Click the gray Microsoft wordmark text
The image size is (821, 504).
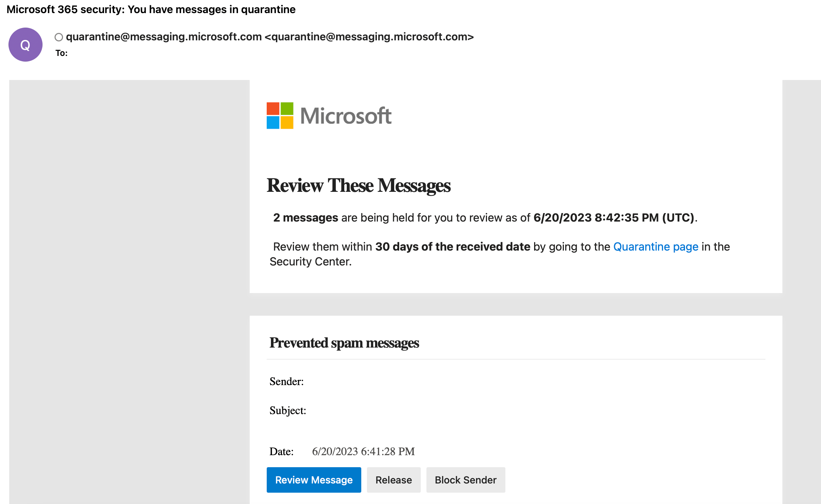[346, 116]
